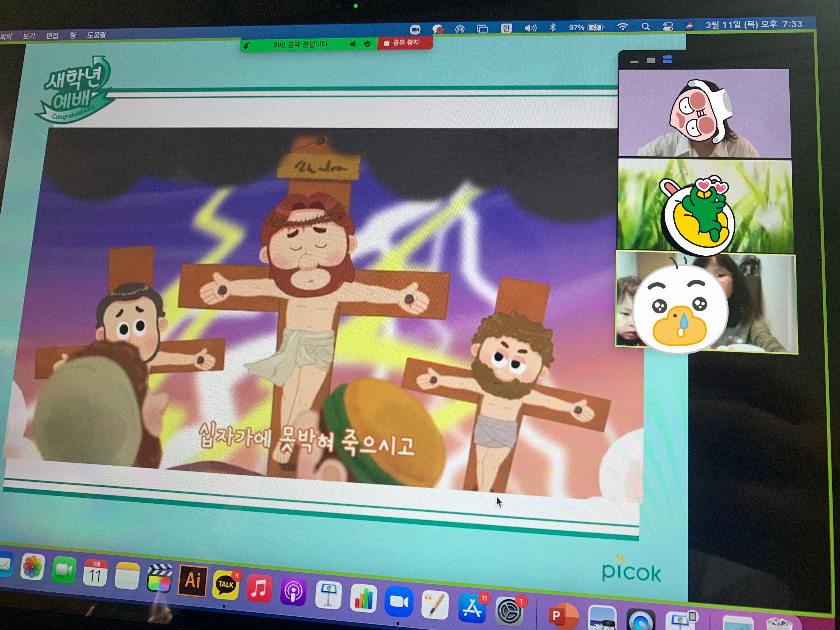Activate Siri from the menu bar
This screenshot has height=630, width=840.
(x=689, y=26)
